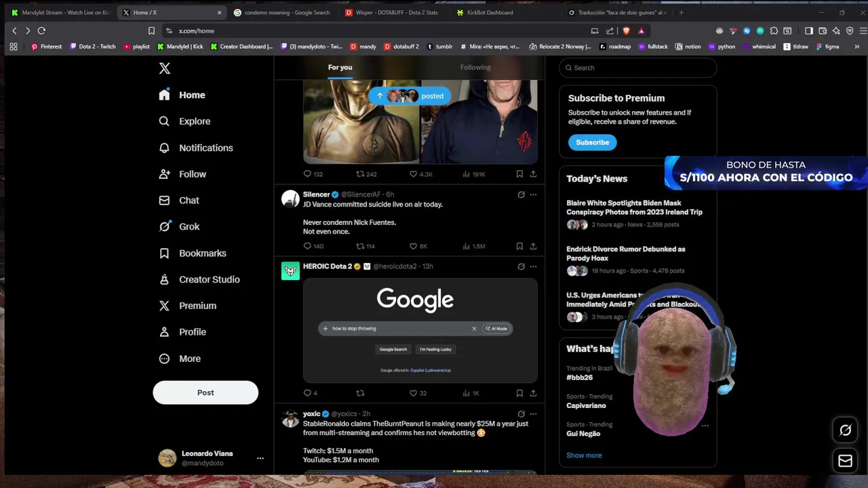Open Premium in the sidebar
Image resolution: width=868 pixels, height=488 pixels.
point(187,306)
